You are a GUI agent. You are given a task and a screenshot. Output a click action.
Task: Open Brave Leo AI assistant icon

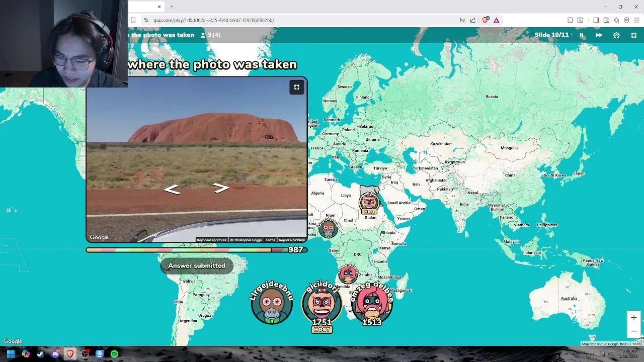616,20
